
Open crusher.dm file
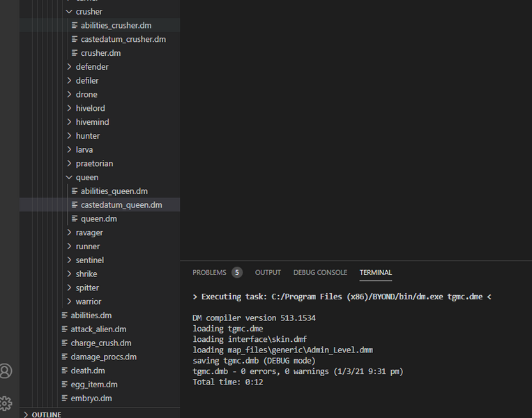click(100, 53)
